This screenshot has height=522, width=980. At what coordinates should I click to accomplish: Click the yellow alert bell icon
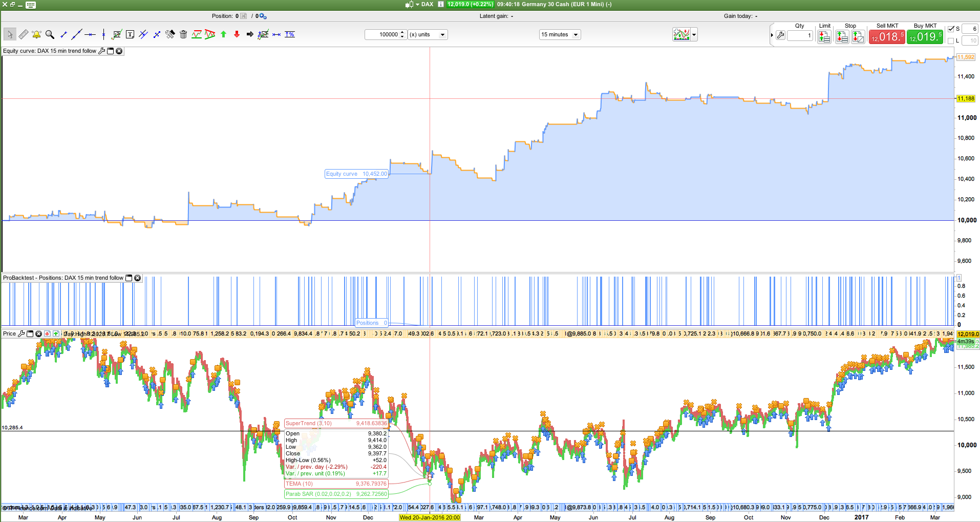tap(36, 34)
